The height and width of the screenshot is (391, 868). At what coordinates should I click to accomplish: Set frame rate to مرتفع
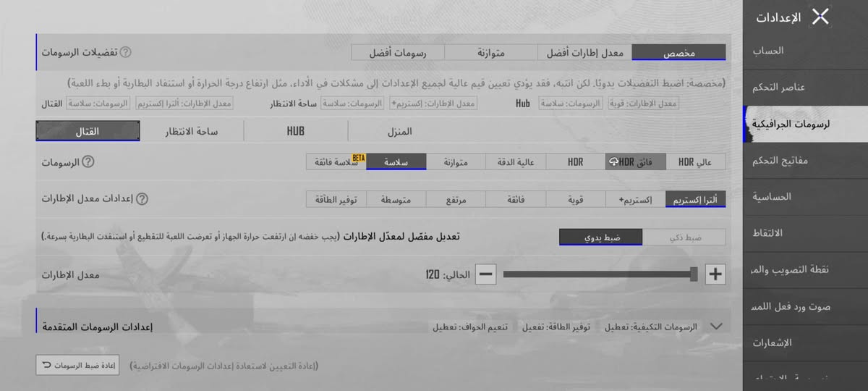pos(456,199)
